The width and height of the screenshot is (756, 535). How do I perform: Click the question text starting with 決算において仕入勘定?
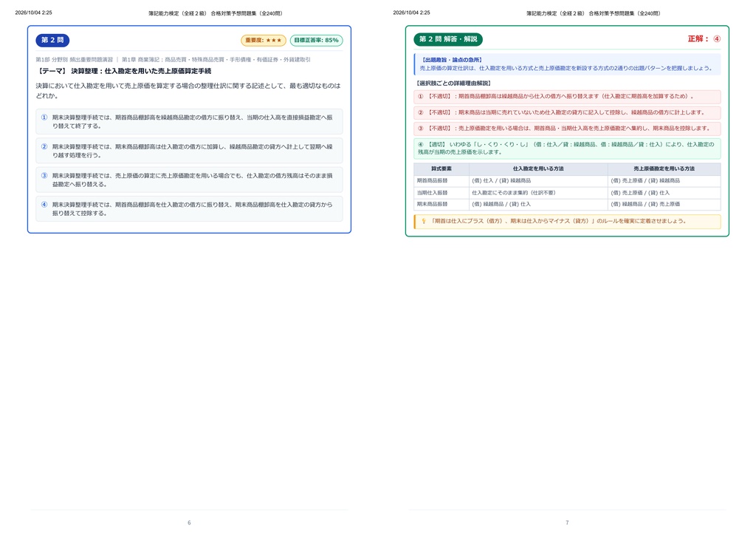pos(188,91)
